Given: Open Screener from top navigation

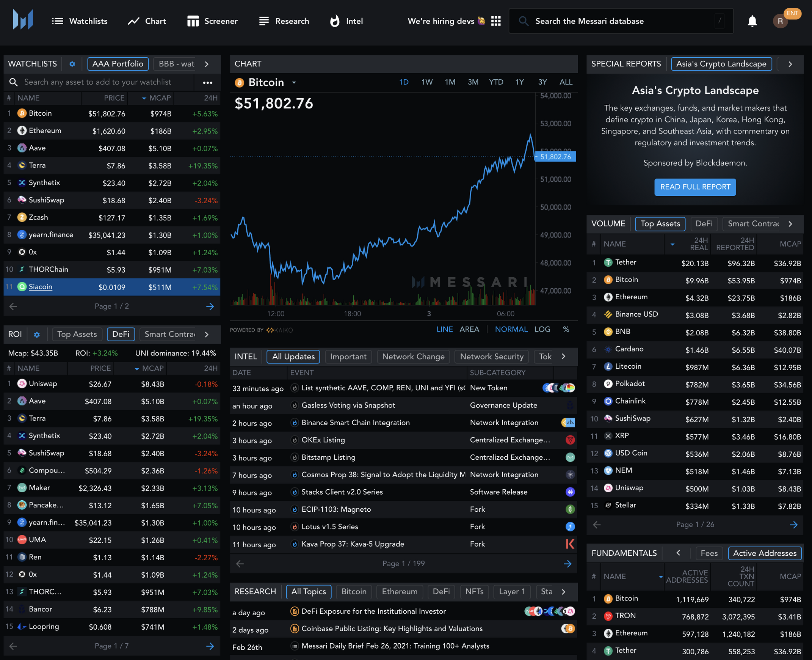Looking at the screenshot, I should tap(212, 21).
